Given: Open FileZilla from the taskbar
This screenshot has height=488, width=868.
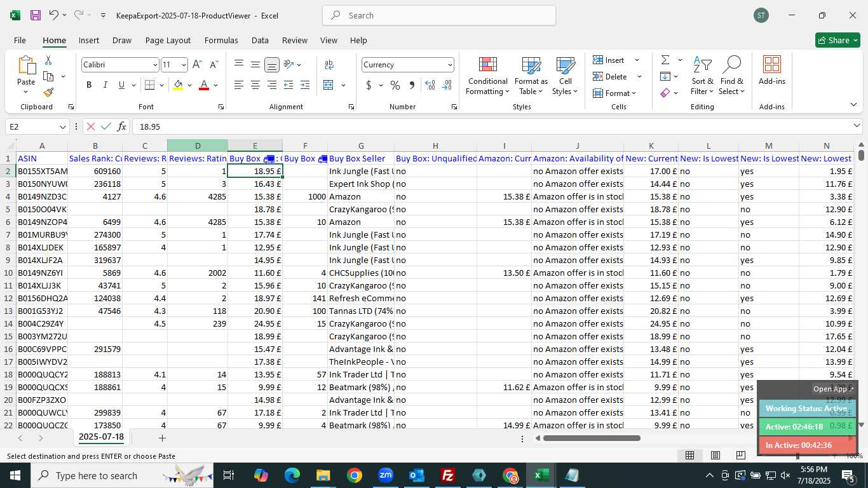Looking at the screenshot, I should (x=448, y=475).
